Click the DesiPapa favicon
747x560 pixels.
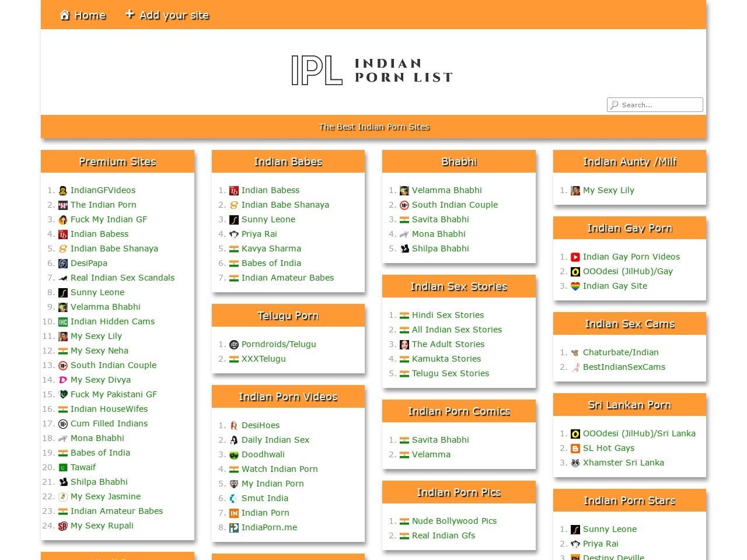63,264
